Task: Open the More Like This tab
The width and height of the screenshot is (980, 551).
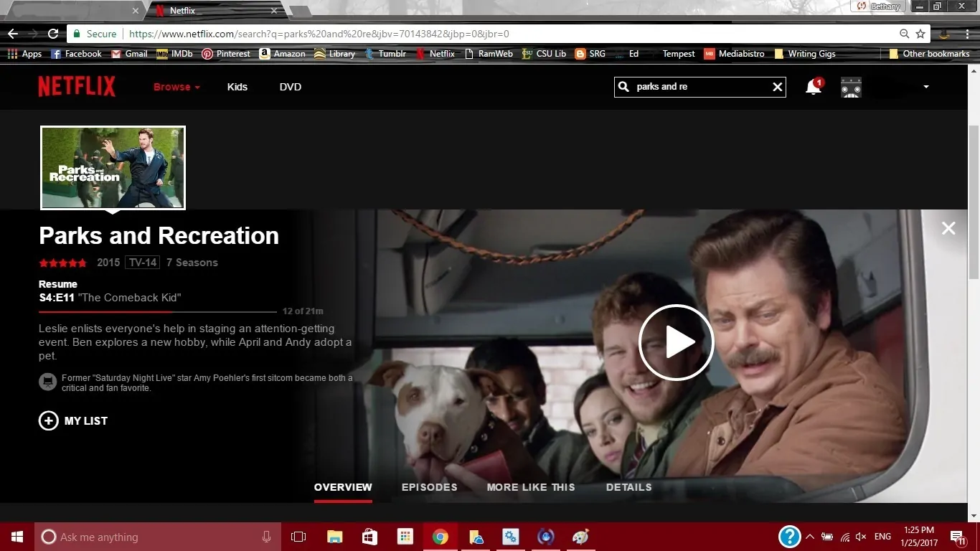Action: point(531,487)
